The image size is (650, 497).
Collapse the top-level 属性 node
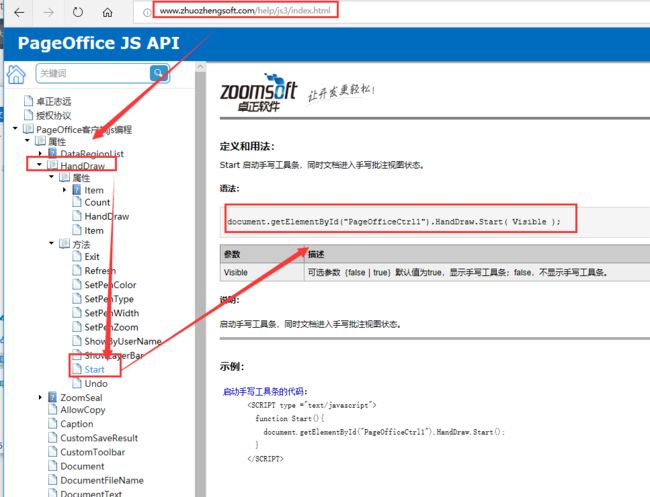click(x=27, y=141)
